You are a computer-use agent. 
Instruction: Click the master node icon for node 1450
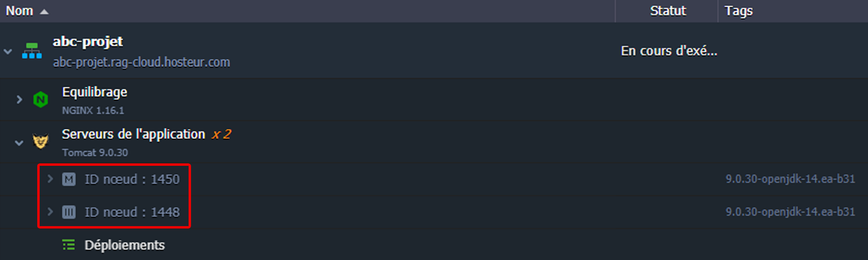69,180
